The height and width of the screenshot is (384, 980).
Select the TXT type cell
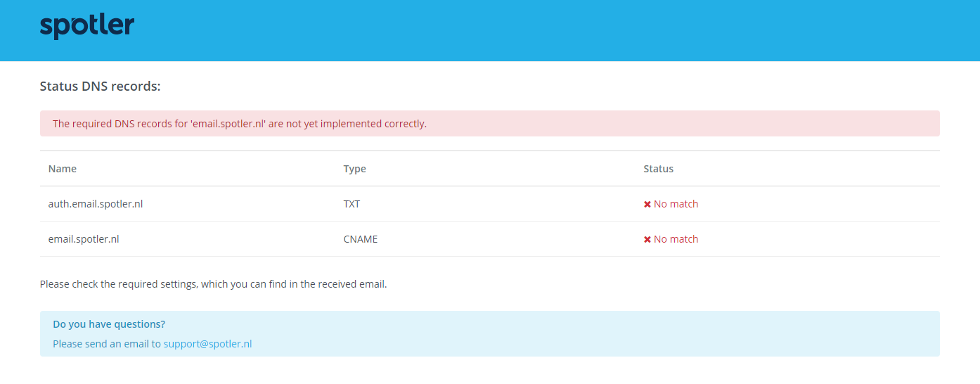click(352, 204)
